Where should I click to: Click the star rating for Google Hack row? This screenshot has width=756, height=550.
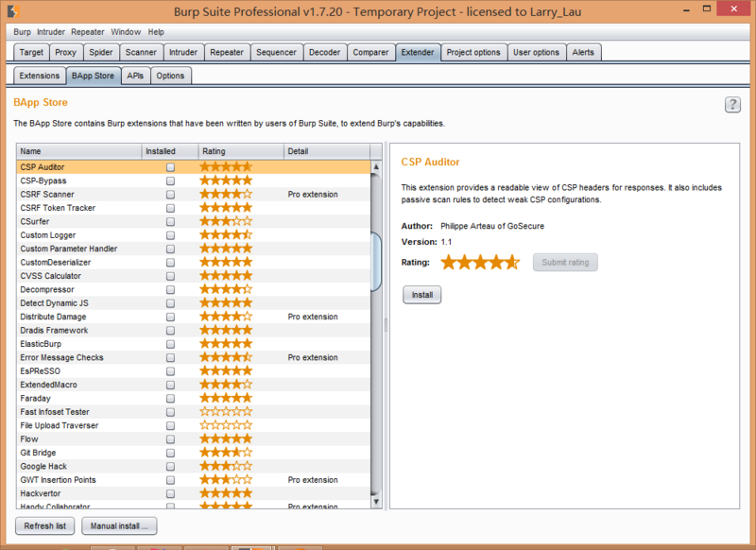(226, 466)
